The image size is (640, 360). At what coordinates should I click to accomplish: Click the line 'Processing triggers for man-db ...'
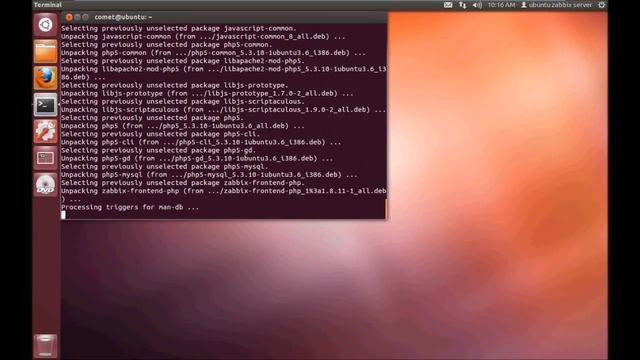(x=130, y=207)
